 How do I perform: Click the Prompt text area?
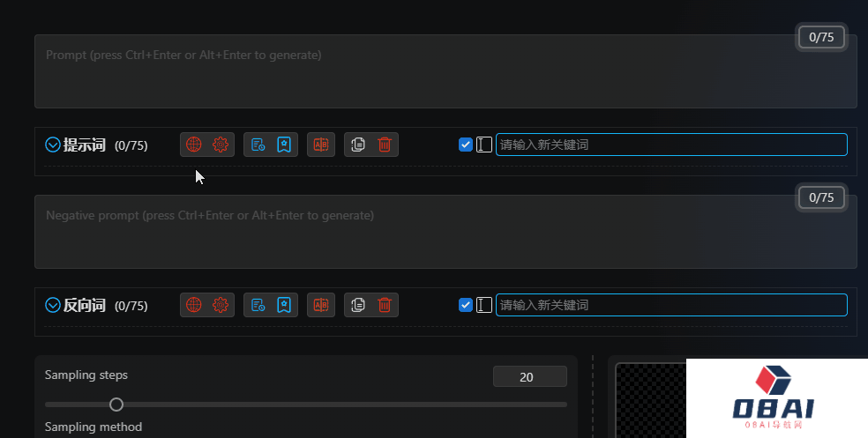click(445, 71)
